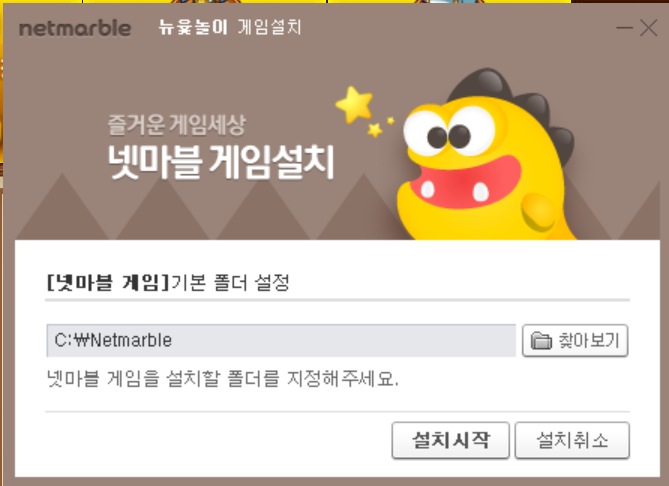Start installation with 설치시작 button
Image resolution: width=669 pixels, height=486 pixels.
pos(451,440)
